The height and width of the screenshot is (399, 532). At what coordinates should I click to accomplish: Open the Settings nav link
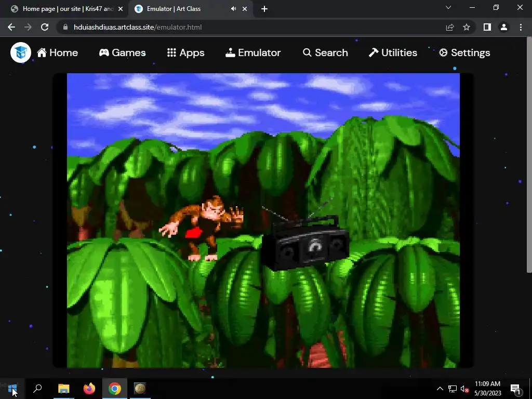[x=464, y=52]
